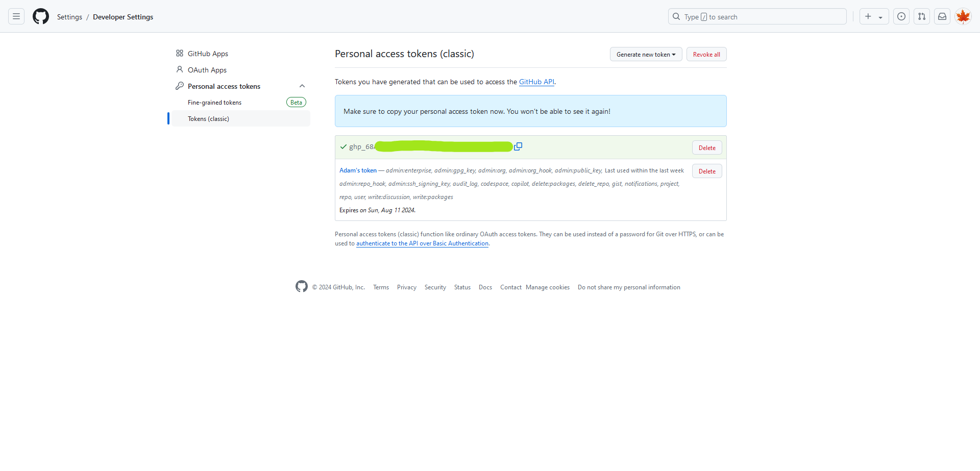Open OAuth Apps in sidebar
The image size is (980, 471).
coord(207,70)
